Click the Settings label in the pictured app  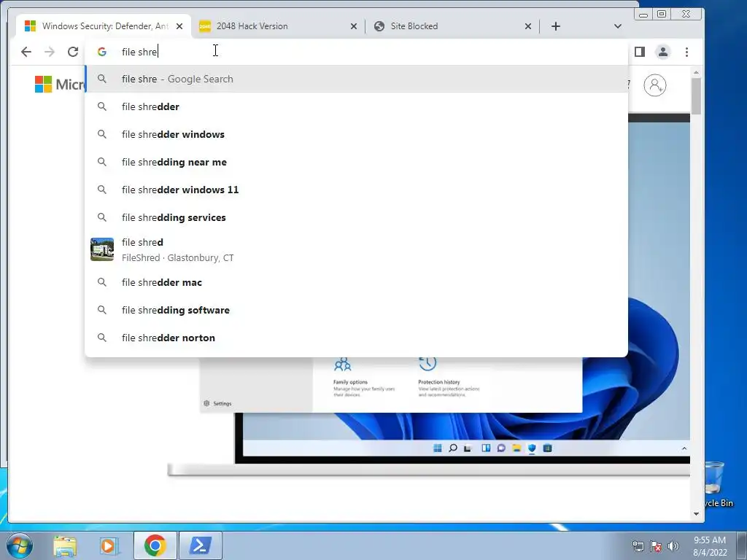pyautogui.click(x=222, y=403)
